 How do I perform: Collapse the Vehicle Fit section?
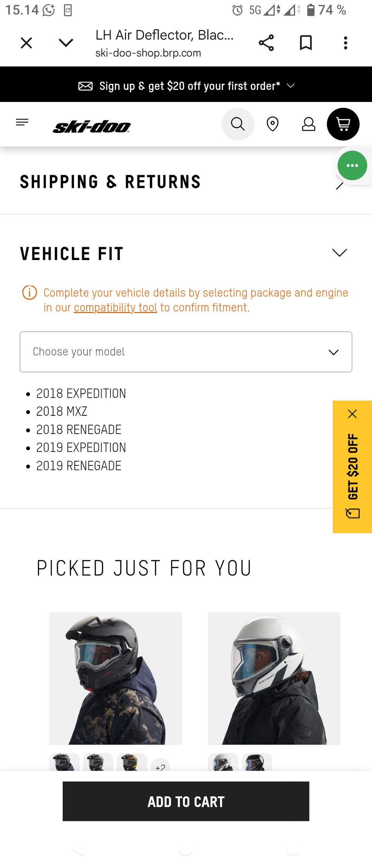(339, 253)
